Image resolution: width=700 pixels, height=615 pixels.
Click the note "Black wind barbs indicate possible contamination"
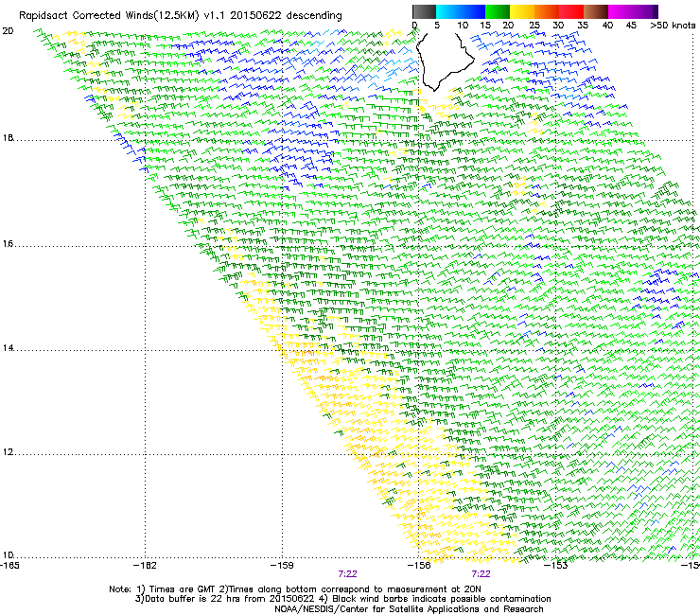[442, 599]
